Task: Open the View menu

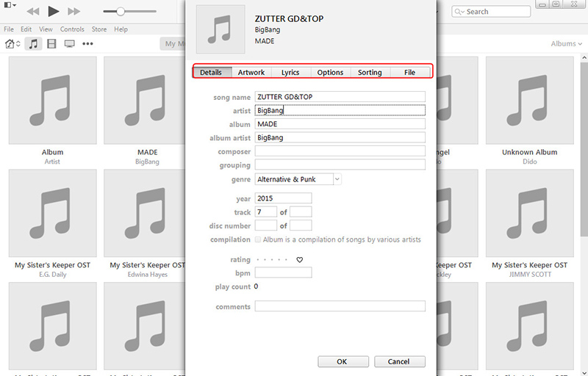Action: tap(46, 29)
